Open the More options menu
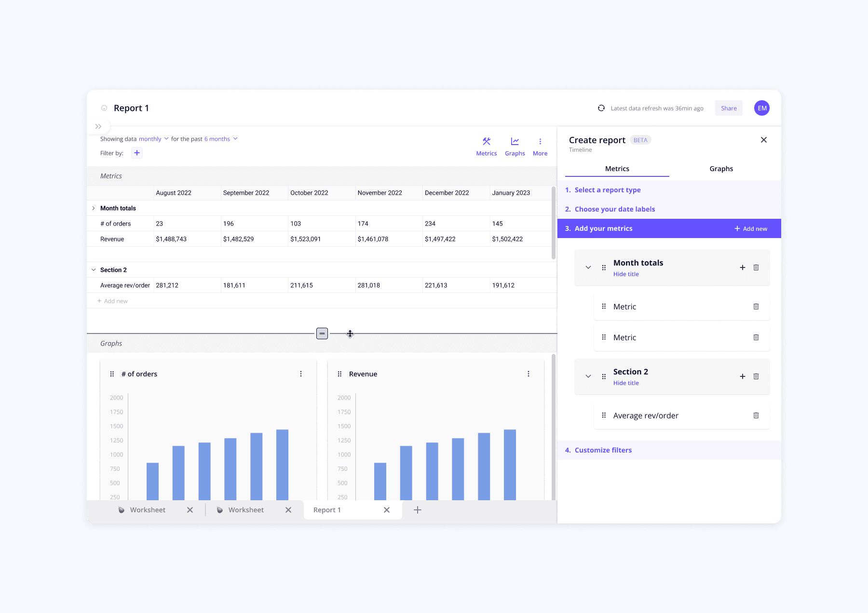 [540, 147]
